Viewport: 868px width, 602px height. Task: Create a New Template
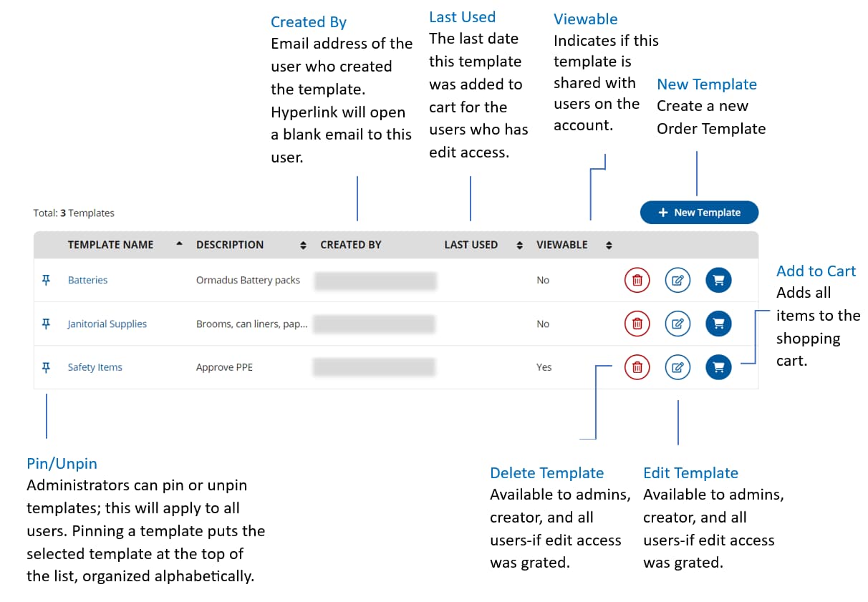(x=699, y=212)
